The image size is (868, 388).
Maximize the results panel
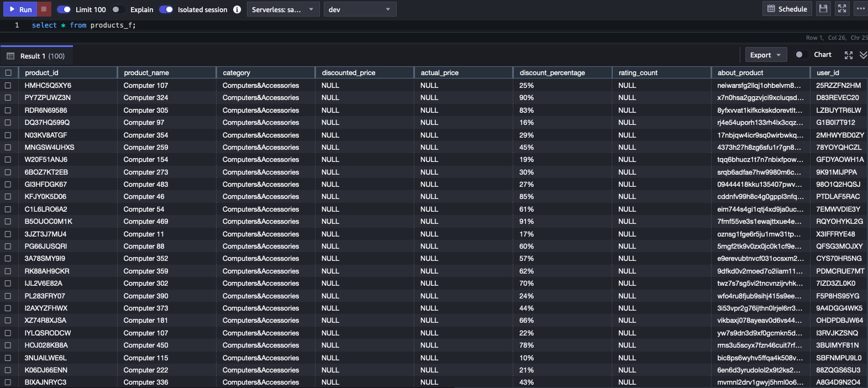(849, 55)
